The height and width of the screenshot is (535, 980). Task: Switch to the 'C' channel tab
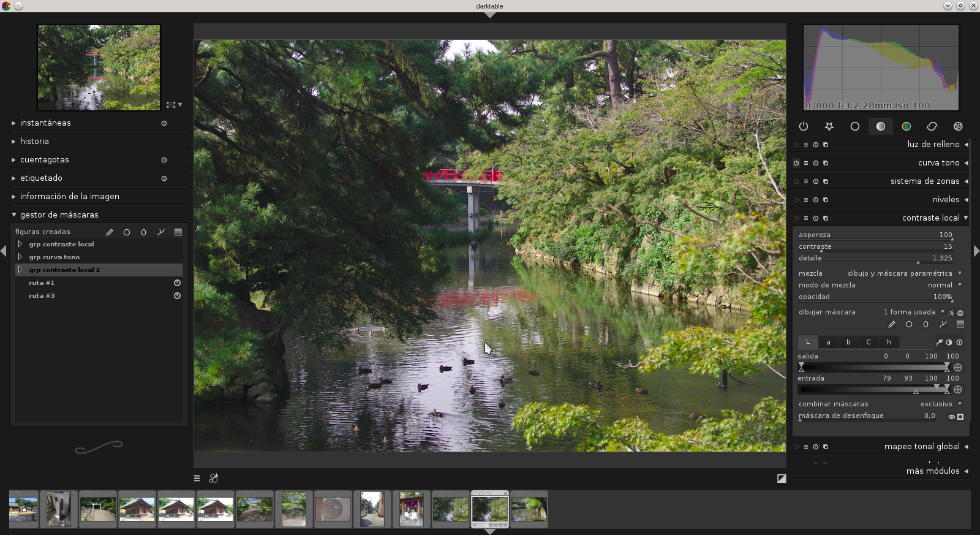(x=869, y=342)
